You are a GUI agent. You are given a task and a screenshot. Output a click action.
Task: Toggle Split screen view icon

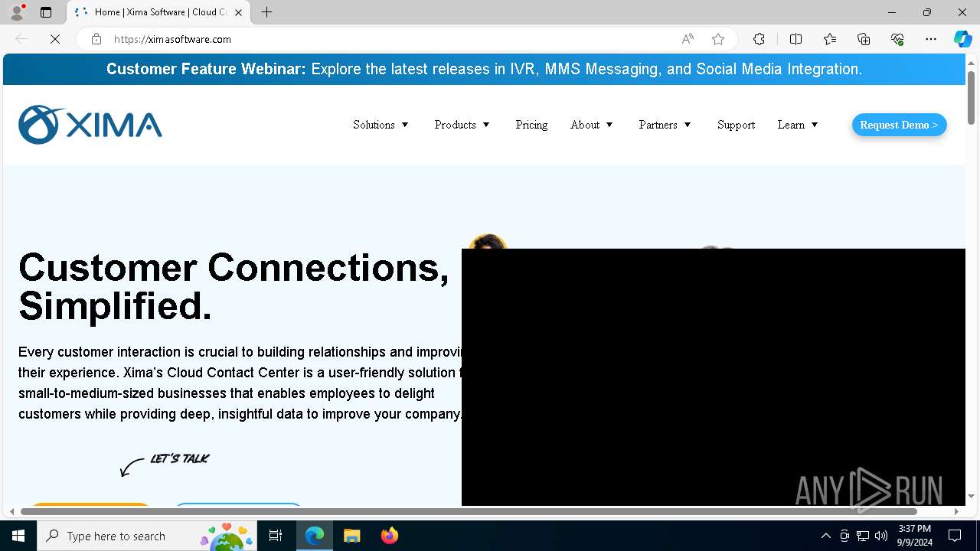tap(795, 39)
